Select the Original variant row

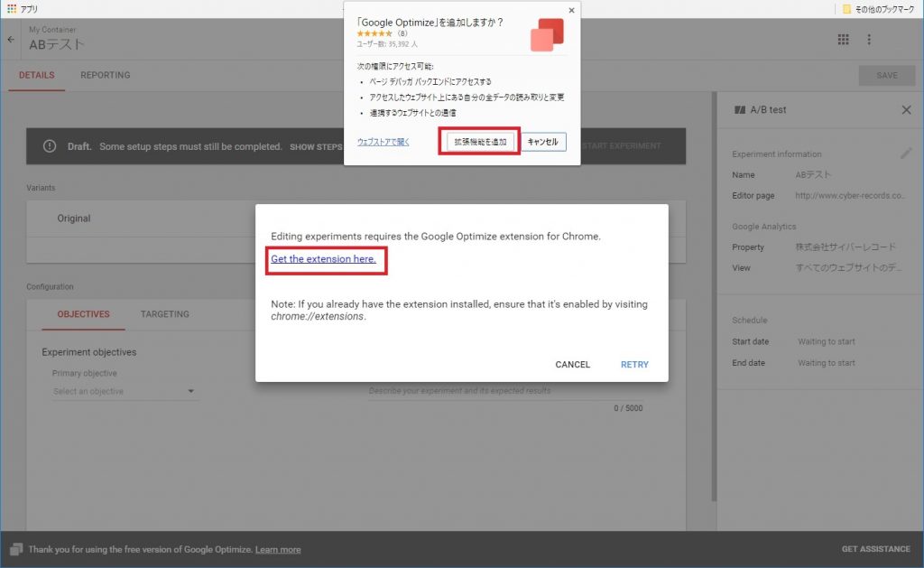[356, 219]
